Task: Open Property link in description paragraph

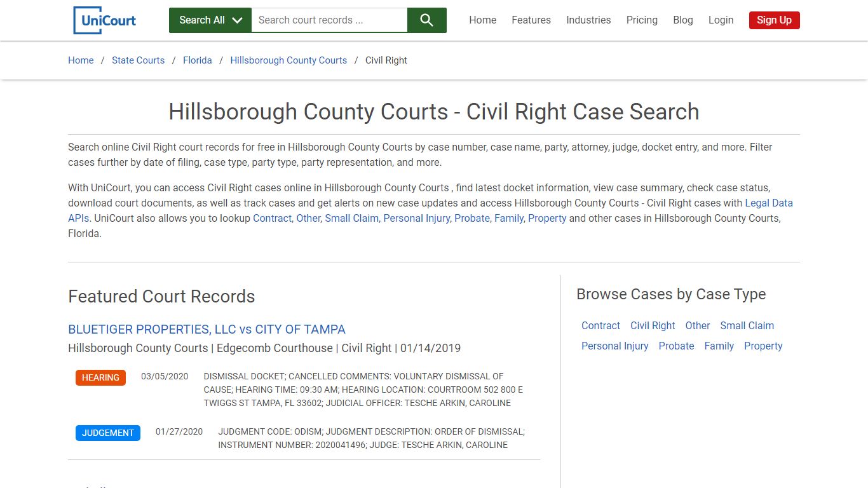Action: [x=547, y=218]
